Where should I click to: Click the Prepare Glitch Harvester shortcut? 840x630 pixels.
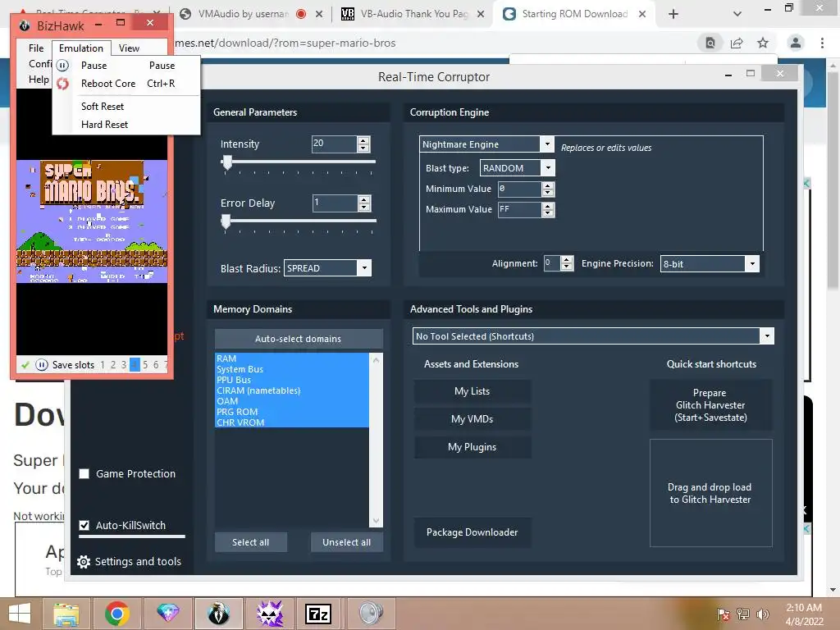point(710,405)
